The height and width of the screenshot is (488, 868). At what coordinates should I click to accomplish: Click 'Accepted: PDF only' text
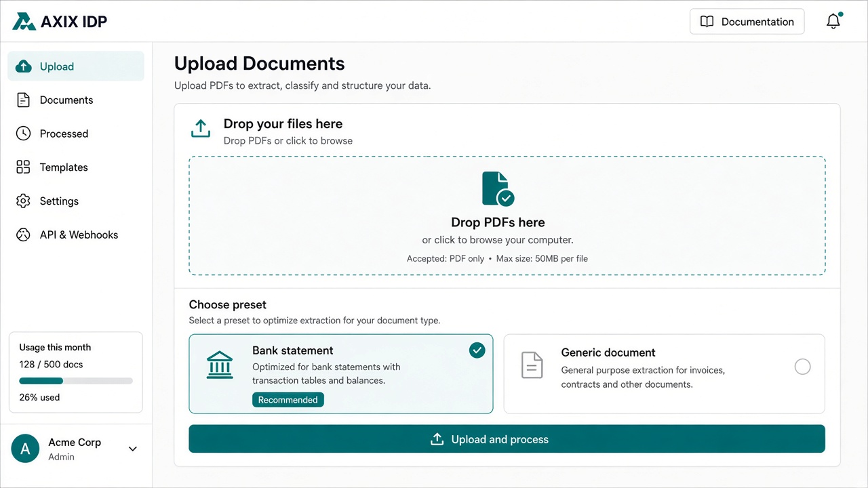[446, 258]
